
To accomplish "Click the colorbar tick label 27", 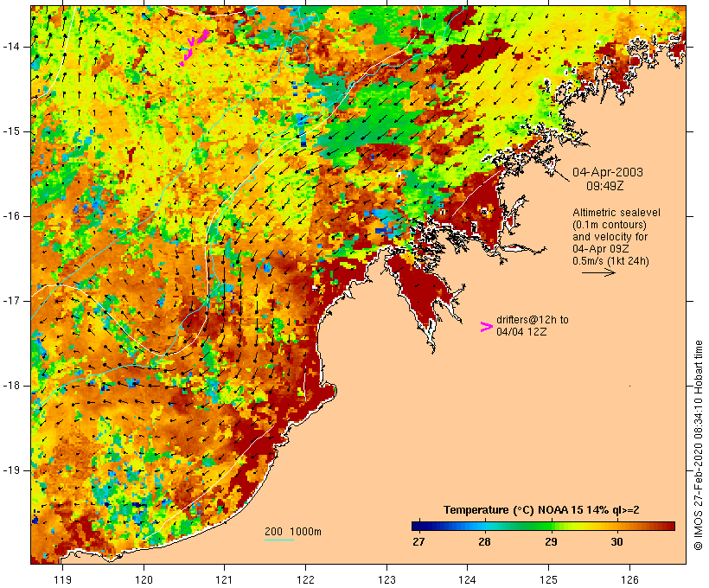I will [418, 542].
